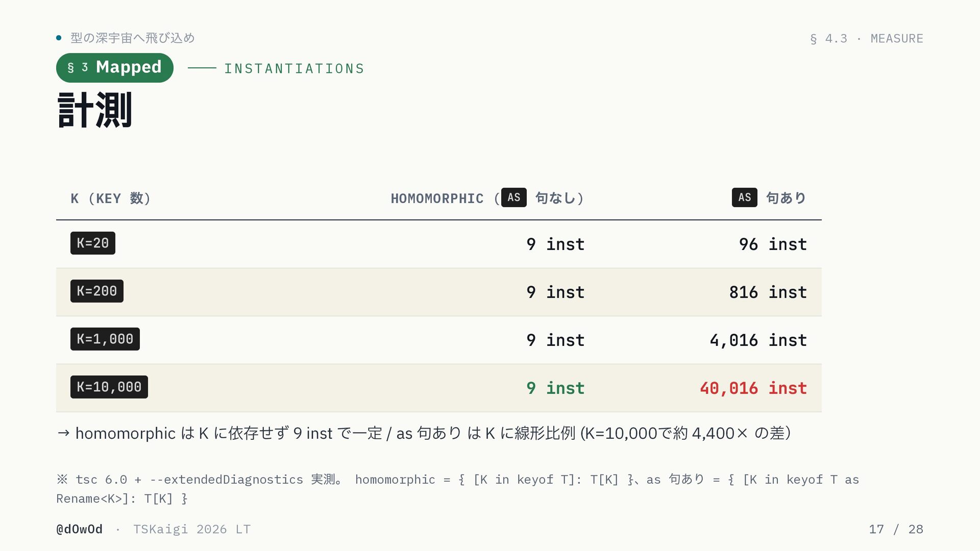
Task: Click the AS badge in the HOMOMORPHIC column header
Action: click(x=514, y=197)
